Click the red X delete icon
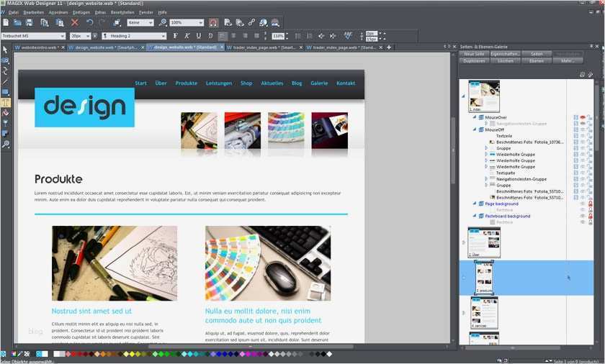605x364 pixels. tap(75, 23)
